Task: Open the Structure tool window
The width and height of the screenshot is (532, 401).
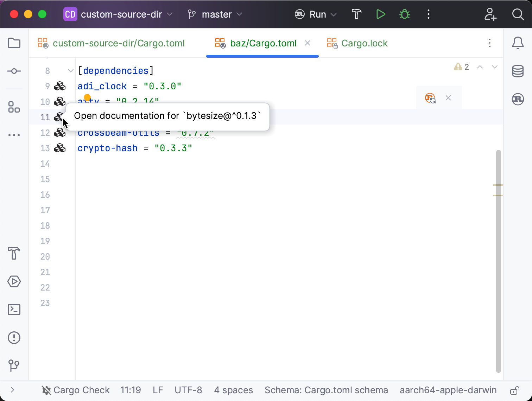Action: tap(14, 107)
